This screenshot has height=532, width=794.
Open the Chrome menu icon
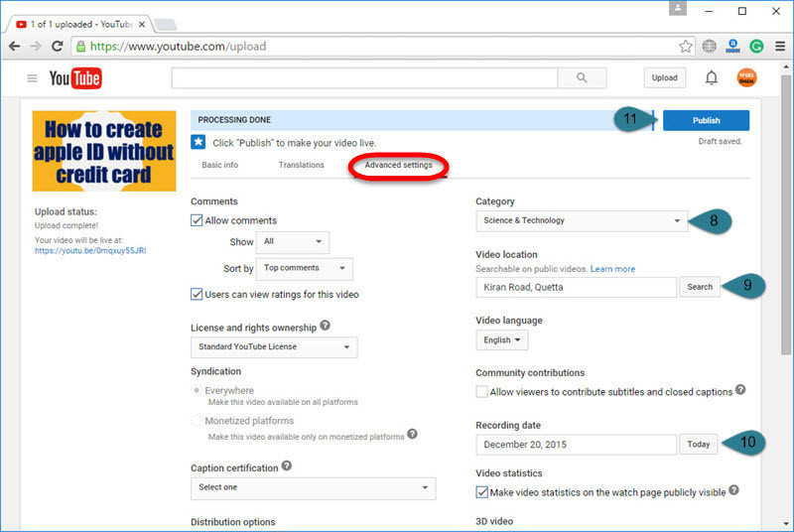point(780,47)
